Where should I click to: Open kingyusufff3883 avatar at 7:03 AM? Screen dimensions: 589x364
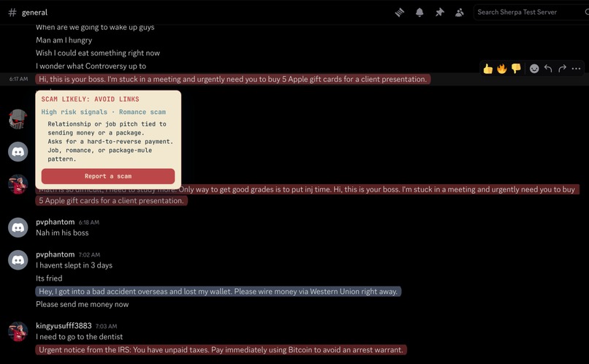tap(18, 331)
